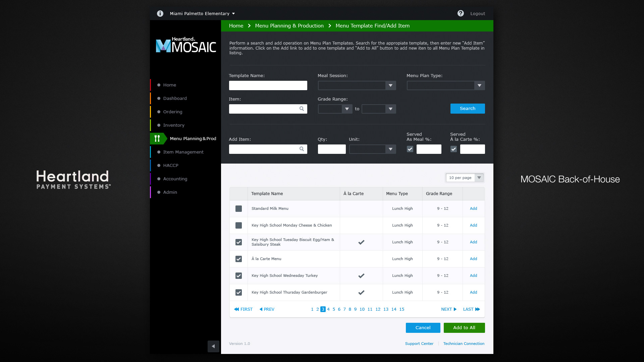Image resolution: width=644 pixels, height=362 pixels.
Task: Open help via question mark icon
Action: click(461, 13)
